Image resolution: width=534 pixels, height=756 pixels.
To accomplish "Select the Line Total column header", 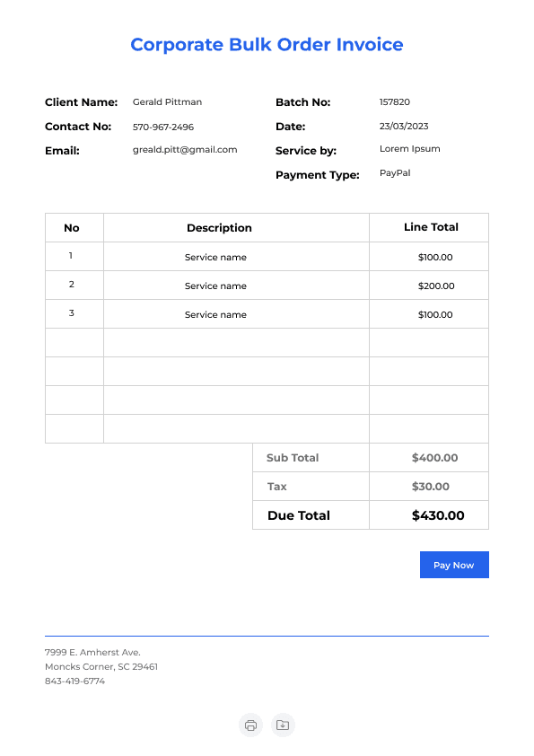I will point(431,226).
